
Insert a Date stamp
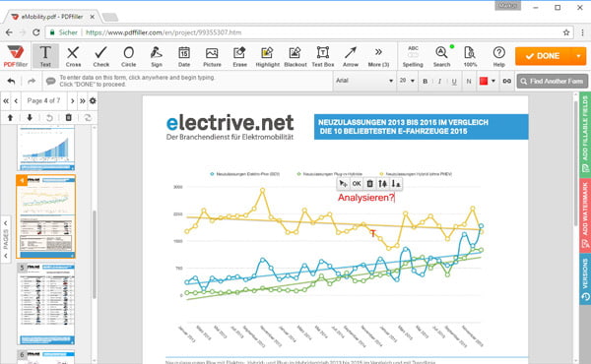(x=184, y=56)
